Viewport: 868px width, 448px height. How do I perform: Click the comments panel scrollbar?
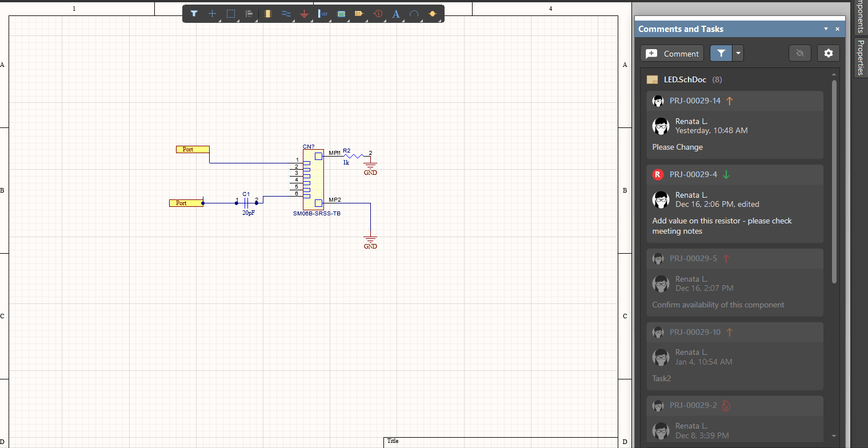[834, 182]
